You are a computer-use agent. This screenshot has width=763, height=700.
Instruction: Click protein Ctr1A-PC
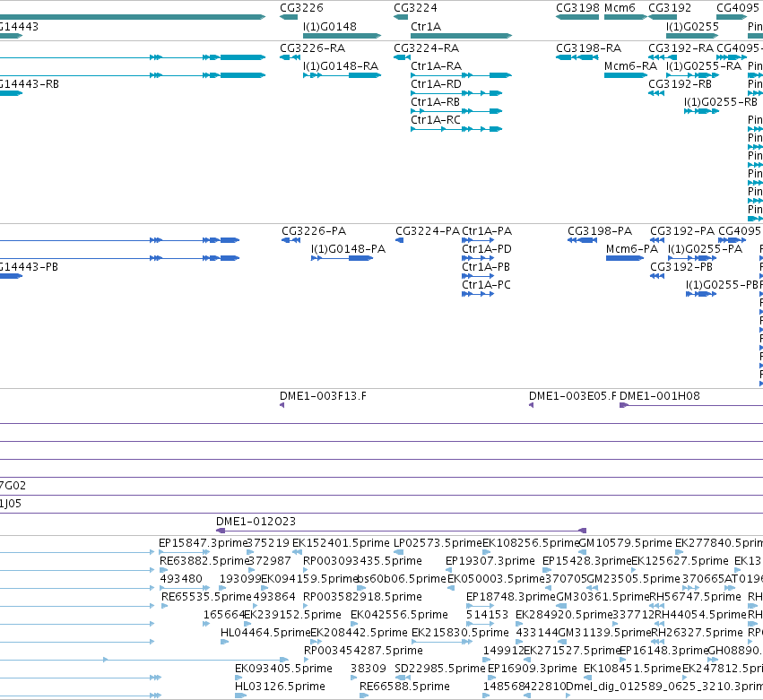pyautogui.click(x=486, y=285)
